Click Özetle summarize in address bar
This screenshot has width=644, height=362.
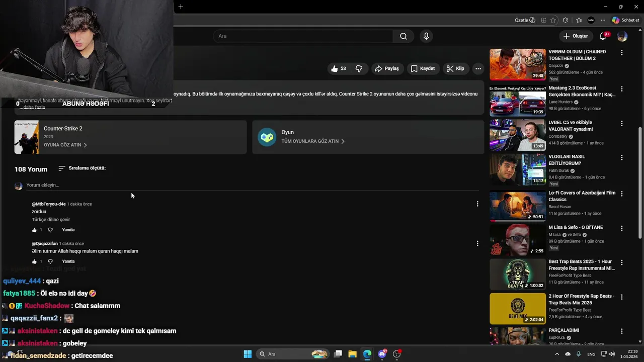click(x=525, y=20)
